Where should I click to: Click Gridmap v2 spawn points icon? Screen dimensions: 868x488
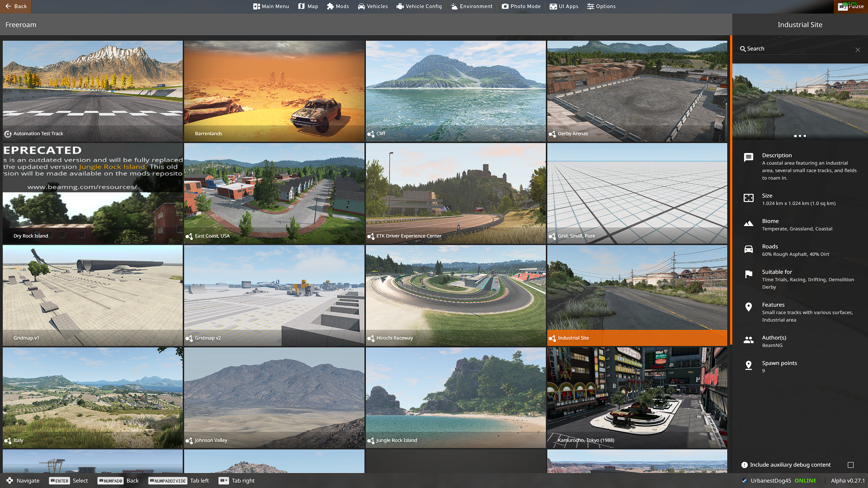tap(189, 339)
